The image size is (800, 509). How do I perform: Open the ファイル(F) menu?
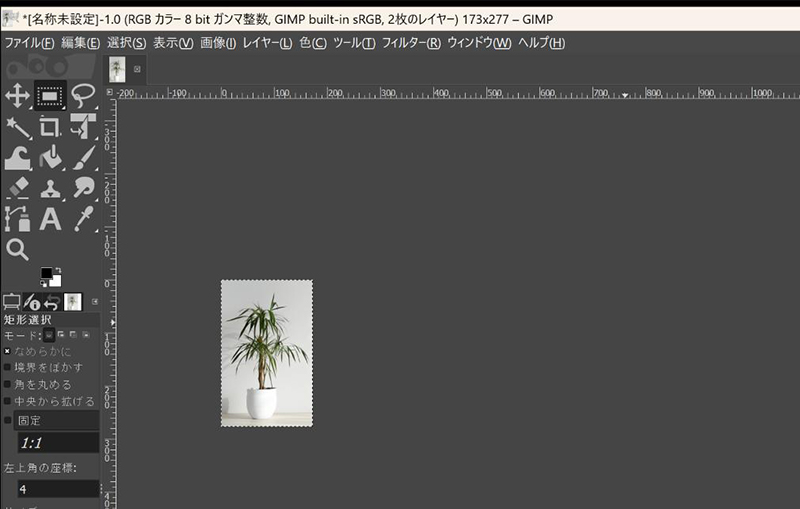coord(29,43)
